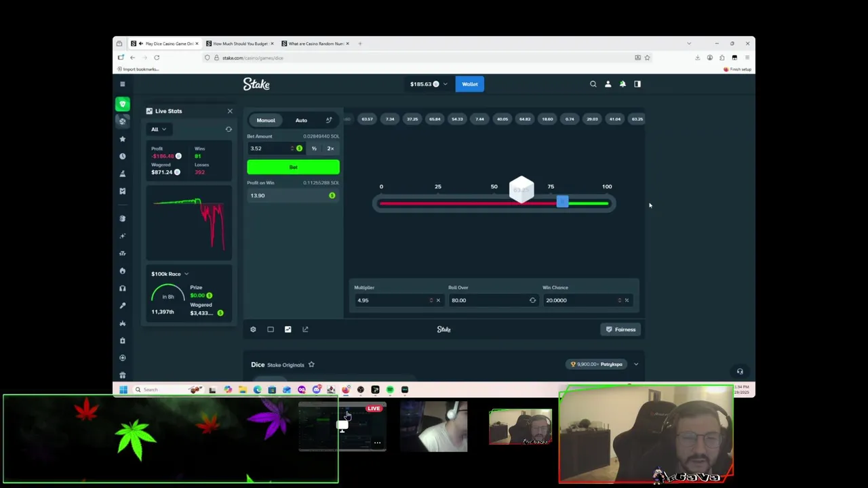Open the green casino shield icon

123,104
